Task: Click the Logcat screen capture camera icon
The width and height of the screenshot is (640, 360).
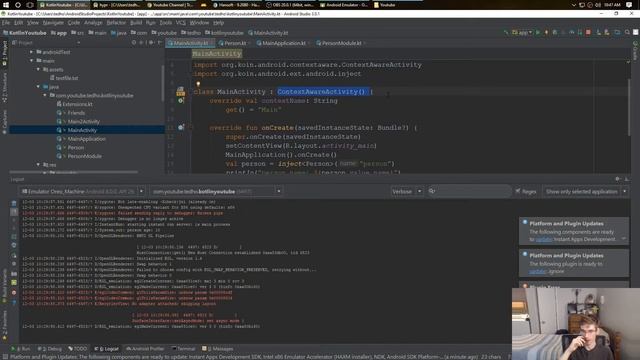Action: 14,274
